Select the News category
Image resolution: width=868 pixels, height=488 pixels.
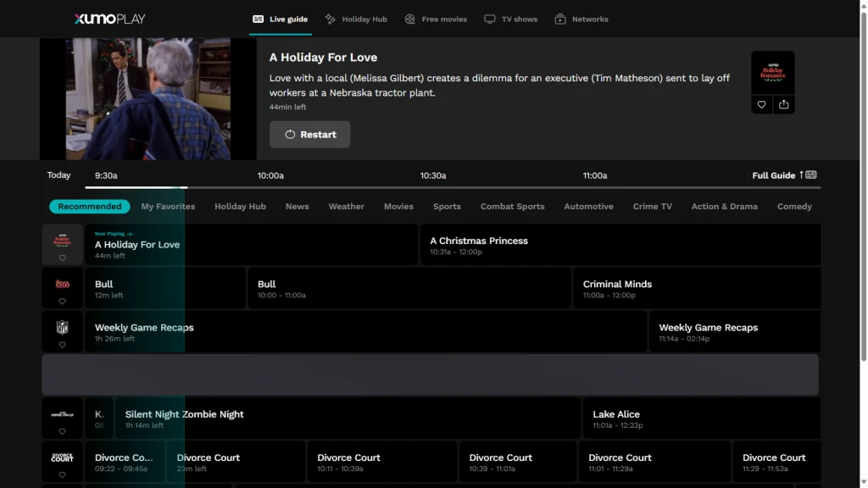[x=298, y=207]
